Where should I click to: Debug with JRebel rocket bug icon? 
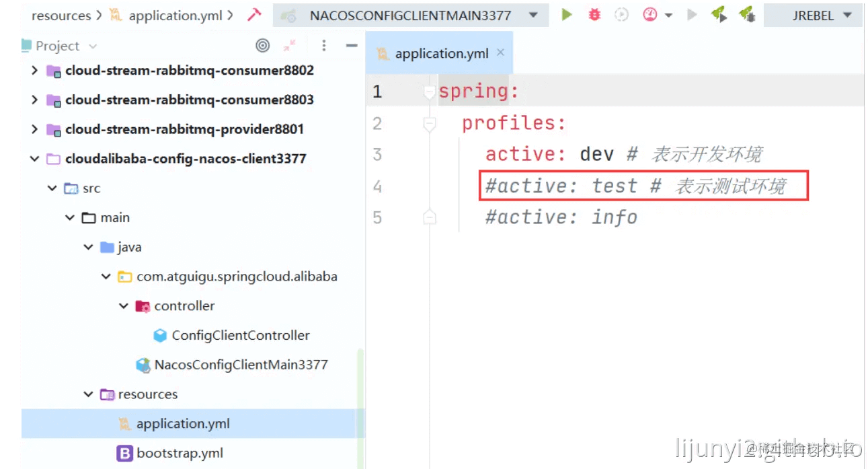point(746,15)
